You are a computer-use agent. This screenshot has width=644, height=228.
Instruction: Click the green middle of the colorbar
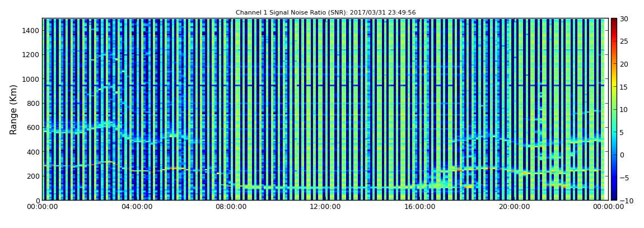[x=614, y=109]
